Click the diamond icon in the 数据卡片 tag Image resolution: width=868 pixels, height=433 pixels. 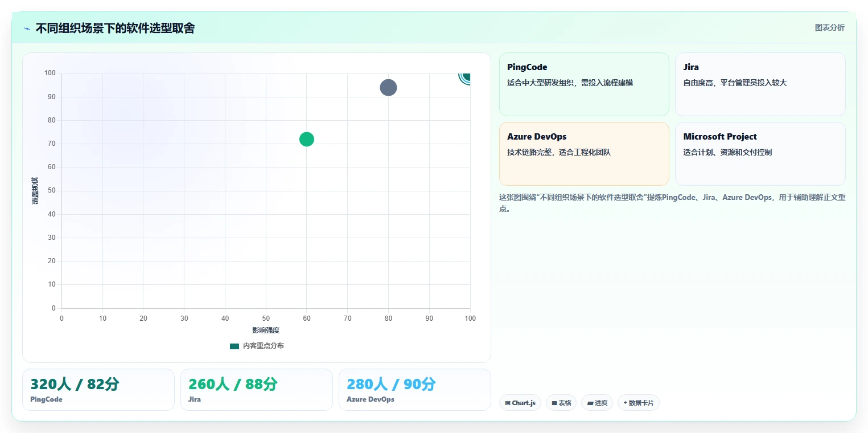[625, 403]
